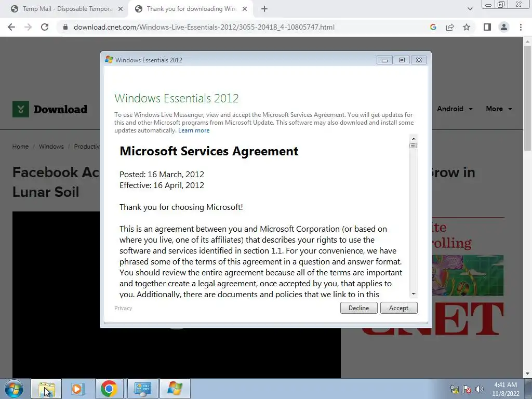Click the agreement scrollbar thumb

tap(413, 145)
